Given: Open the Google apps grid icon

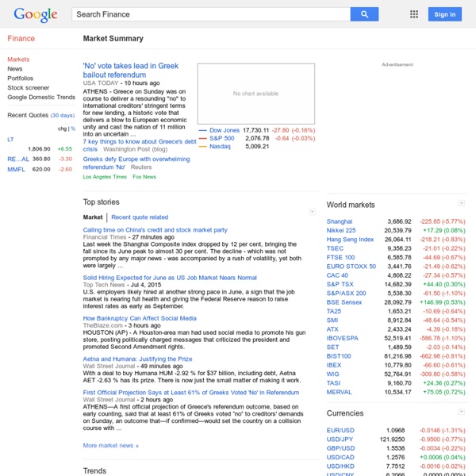Looking at the screenshot, I should 414,14.
